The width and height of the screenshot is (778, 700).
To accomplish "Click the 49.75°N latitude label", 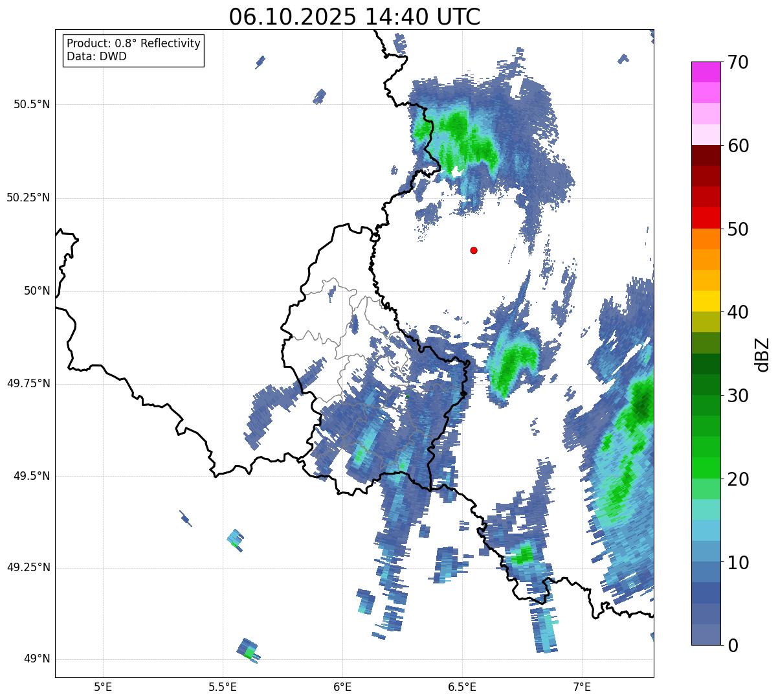I will click(x=28, y=383).
